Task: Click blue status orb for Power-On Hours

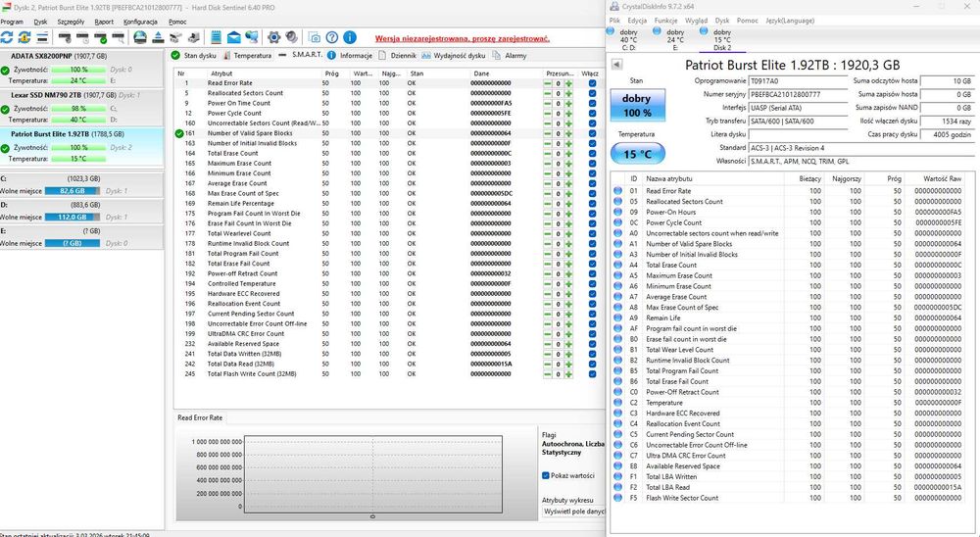Action: pyautogui.click(x=618, y=212)
